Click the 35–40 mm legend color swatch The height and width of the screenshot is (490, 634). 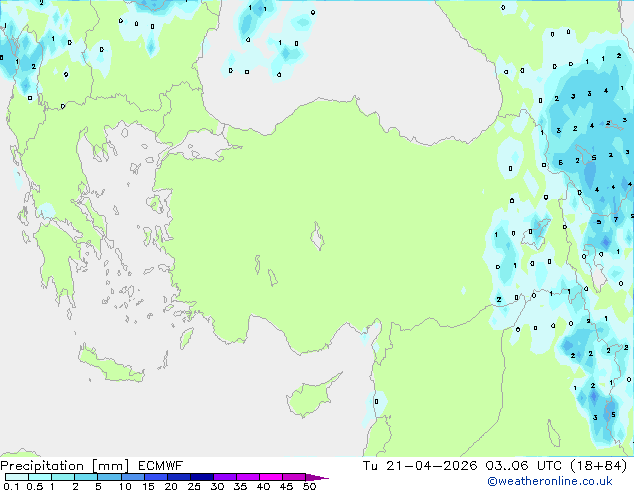pyautogui.click(x=248, y=477)
